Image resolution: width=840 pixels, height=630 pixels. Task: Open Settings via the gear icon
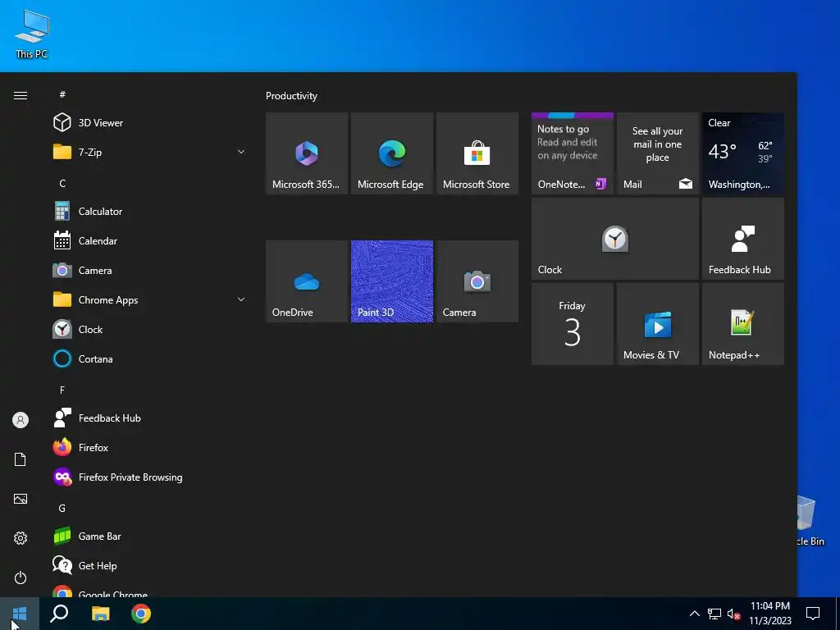21,538
